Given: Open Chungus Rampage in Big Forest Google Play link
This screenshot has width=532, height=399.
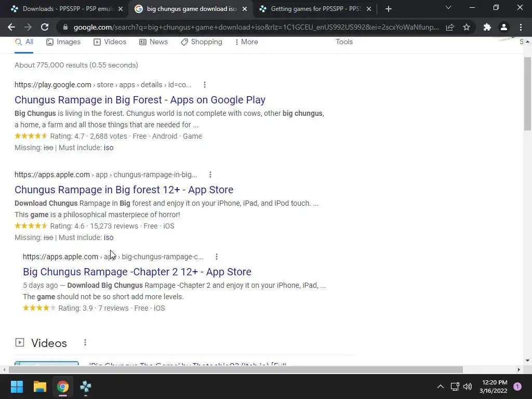Looking at the screenshot, I should coord(140,100).
